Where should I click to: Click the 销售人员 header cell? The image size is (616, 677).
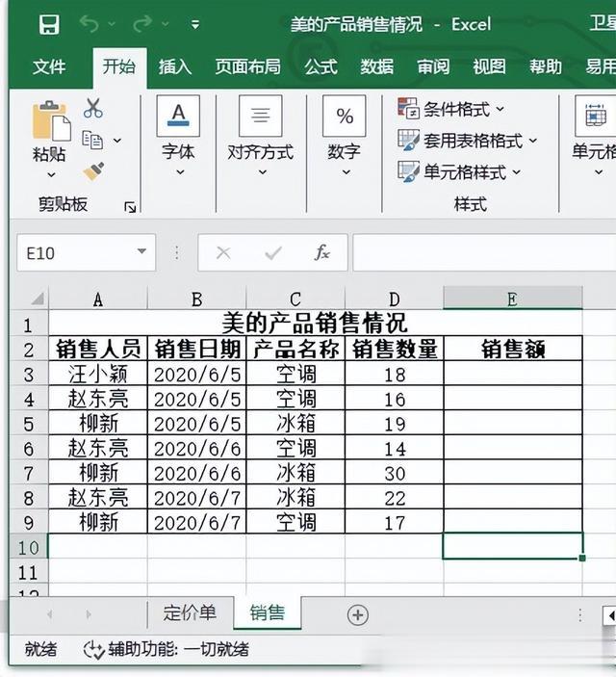point(98,349)
